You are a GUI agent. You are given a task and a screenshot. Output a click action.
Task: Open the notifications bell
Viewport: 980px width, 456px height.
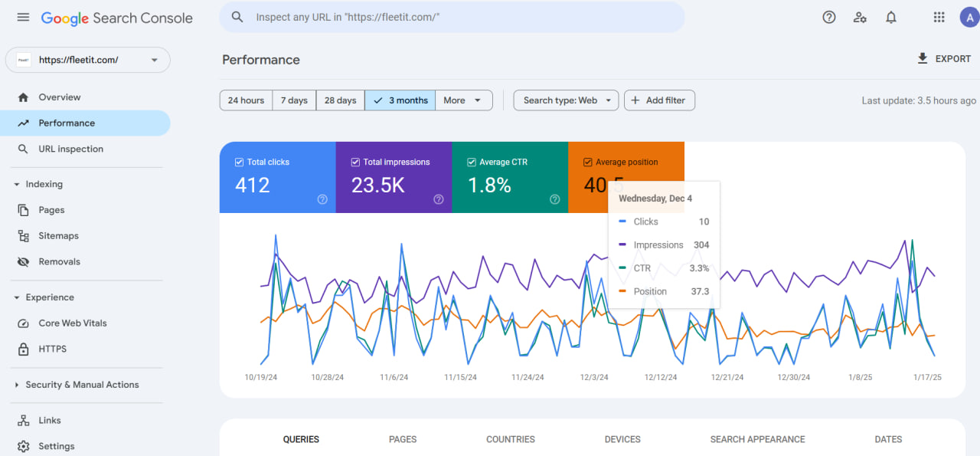(891, 17)
